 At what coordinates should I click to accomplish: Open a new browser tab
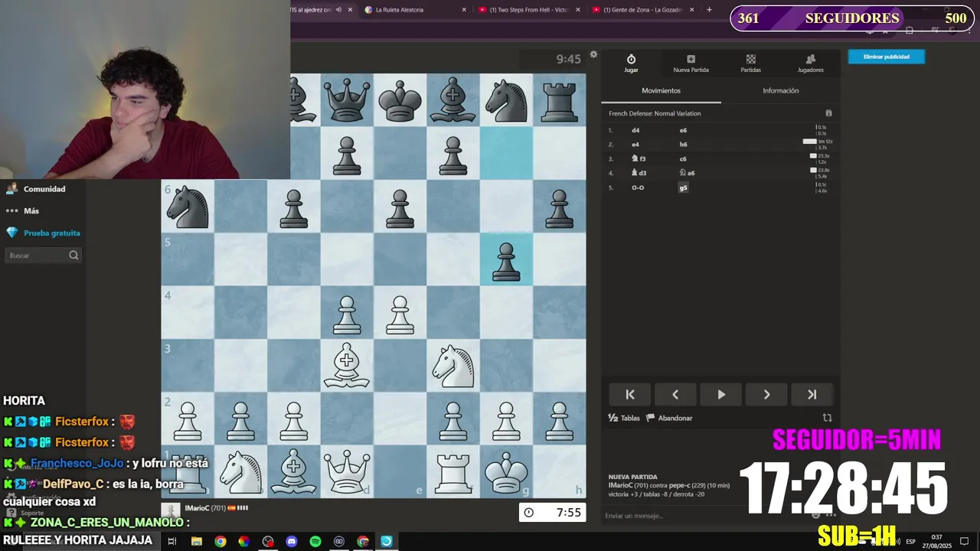[x=709, y=10]
